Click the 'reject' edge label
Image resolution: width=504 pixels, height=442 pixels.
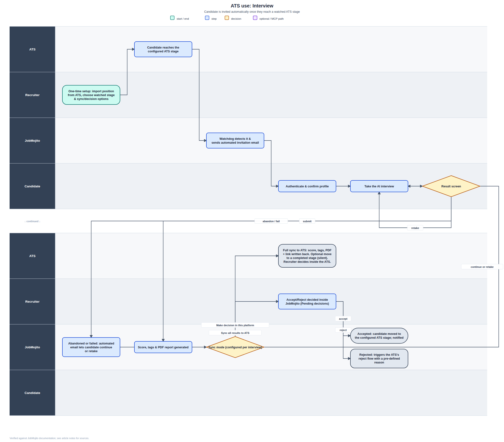coord(343,330)
